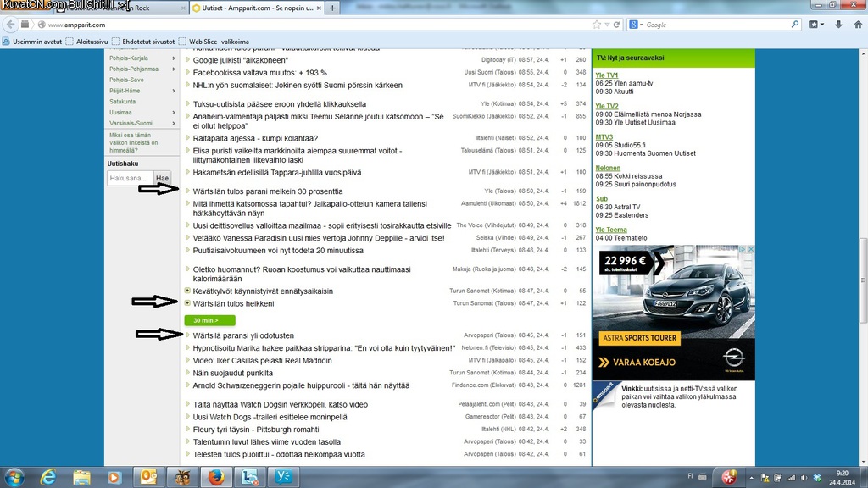This screenshot has height=488, width=868.
Task: Launch Outlook from the taskbar
Action: point(149,477)
